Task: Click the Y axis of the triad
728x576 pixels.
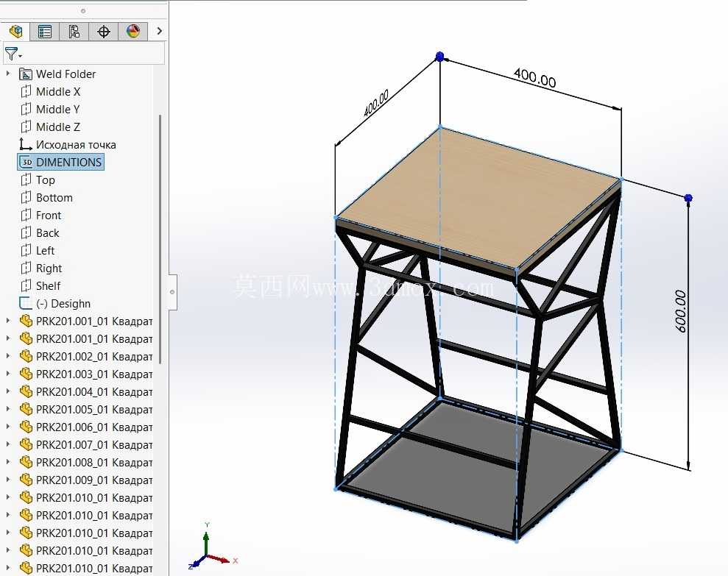Action: point(205,543)
